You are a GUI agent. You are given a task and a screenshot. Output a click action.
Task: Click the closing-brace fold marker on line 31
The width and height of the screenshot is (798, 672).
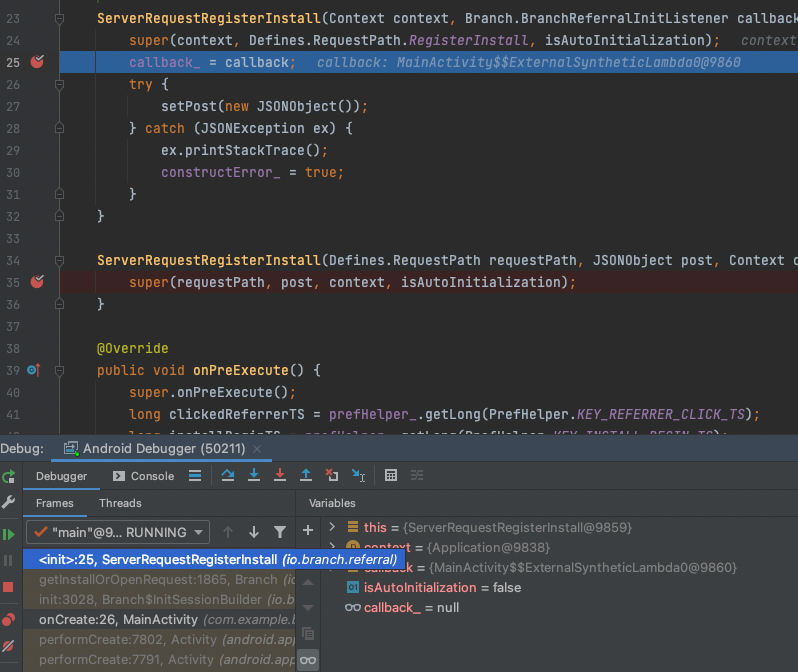(59, 194)
